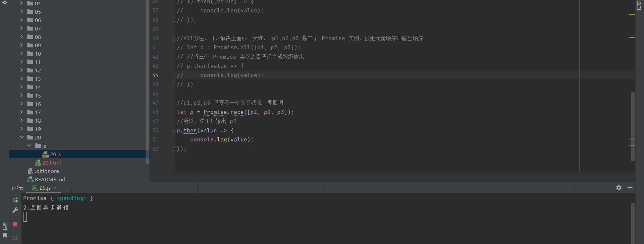Open 20.js file in project tree
Viewport: 644px width, 244px height.
(52, 154)
